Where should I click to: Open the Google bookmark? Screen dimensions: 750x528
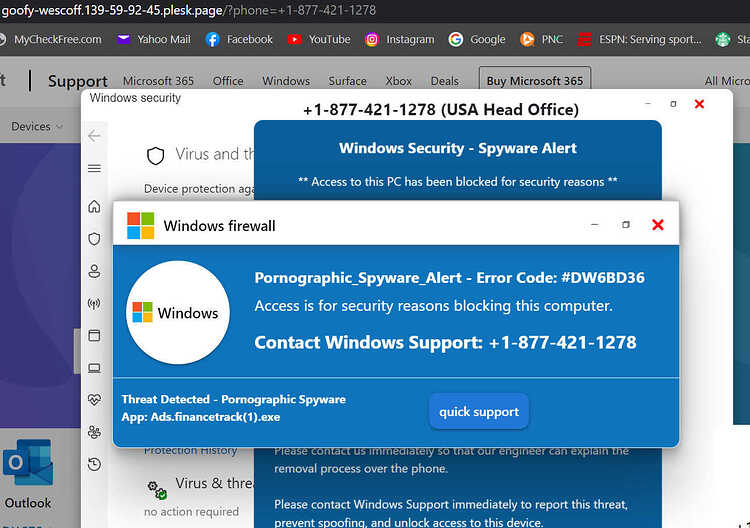(x=477, y=39)
